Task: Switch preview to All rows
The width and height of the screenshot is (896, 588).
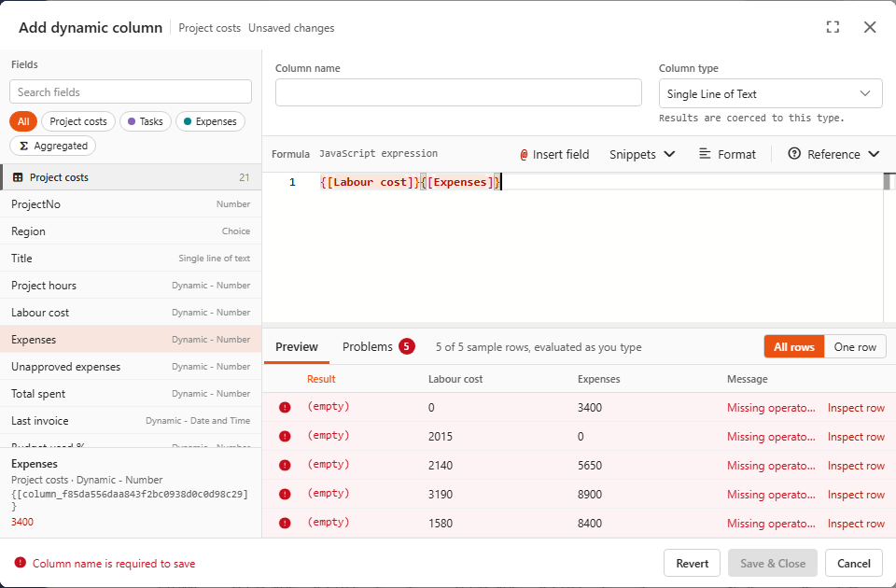Action: (793, 347)
